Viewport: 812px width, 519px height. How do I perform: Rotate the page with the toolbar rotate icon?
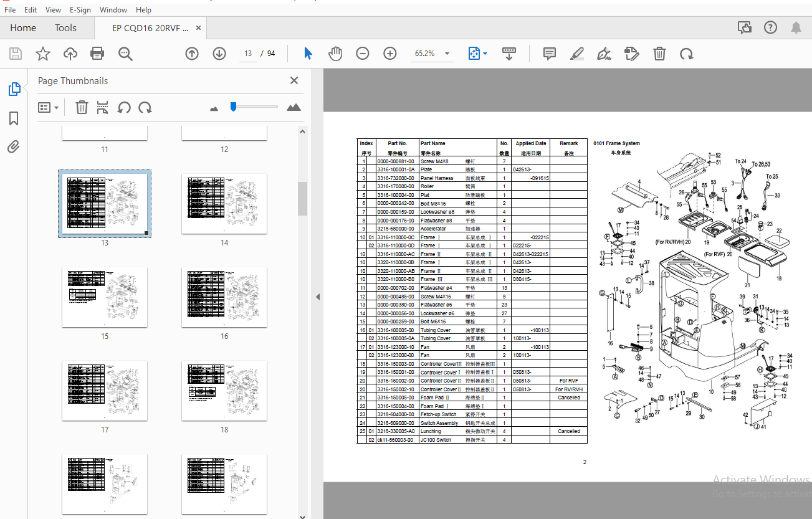(687, 54)
